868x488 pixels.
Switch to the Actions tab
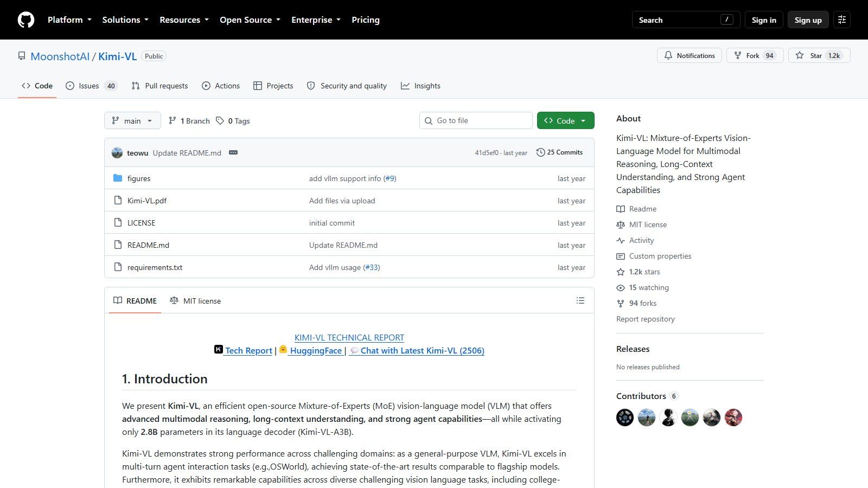point(221,86)
